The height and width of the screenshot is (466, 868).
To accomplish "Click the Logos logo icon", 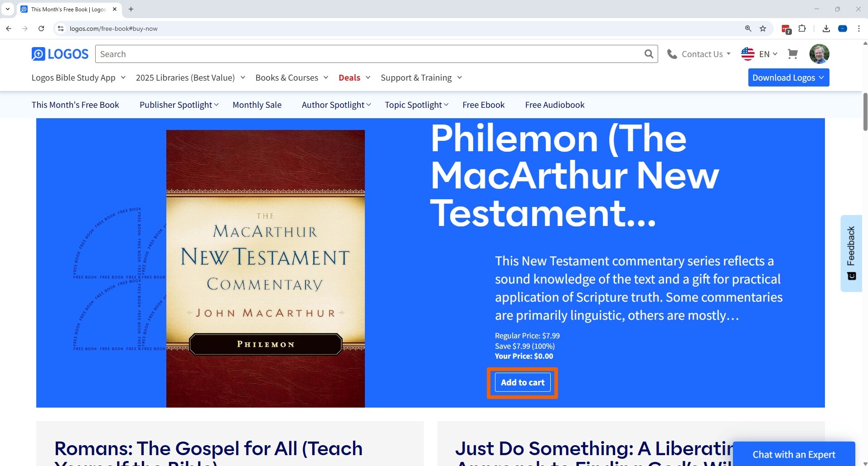I will 60,54.
